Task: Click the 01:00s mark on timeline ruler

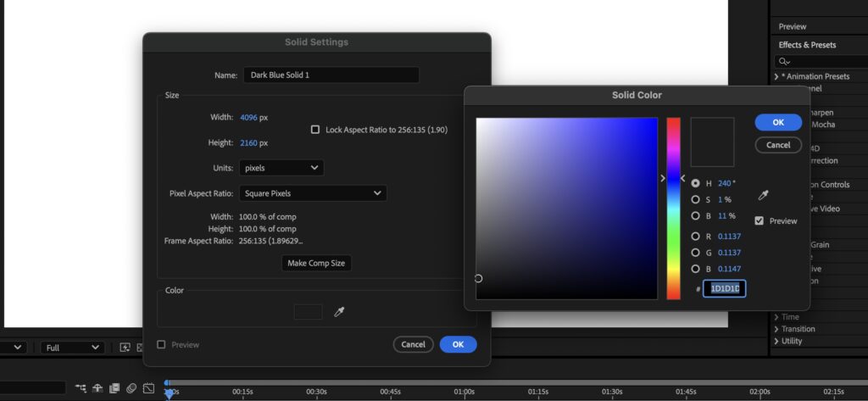Action: (465, 393)
